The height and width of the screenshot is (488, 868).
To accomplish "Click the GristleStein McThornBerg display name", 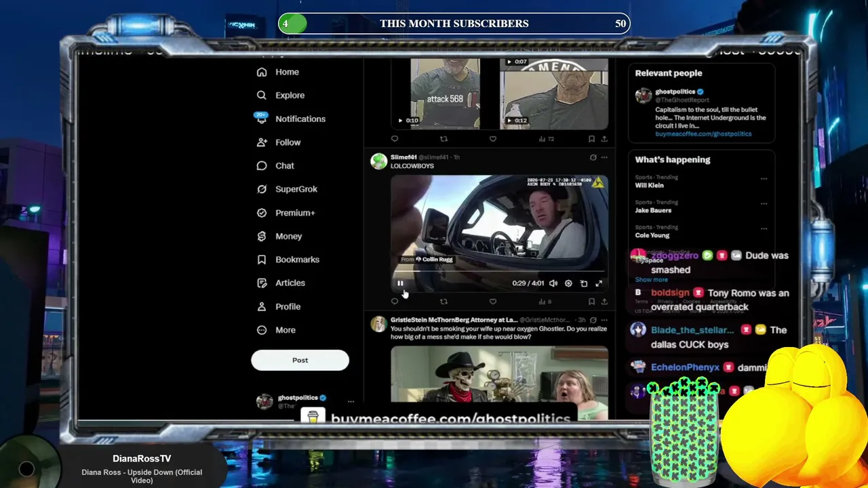I will pyautogui.click(x=454, y=320).
